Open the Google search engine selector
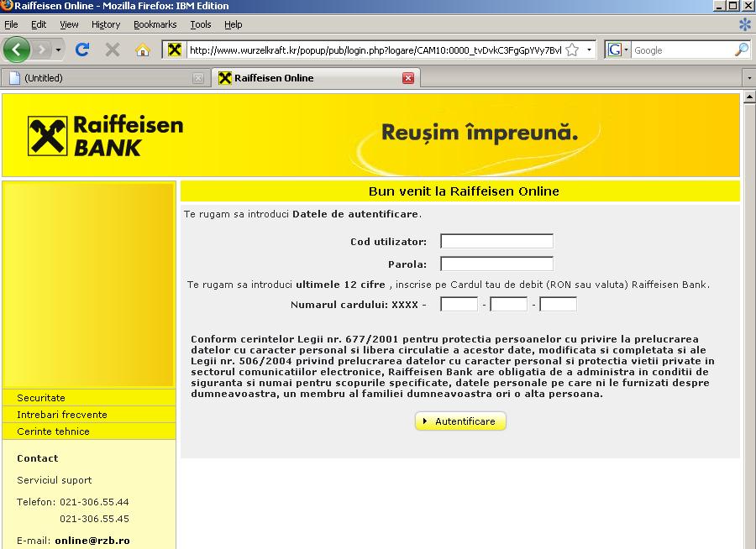Screen dimensions: 756x549 pyautogui.click(x=618, y=50)
